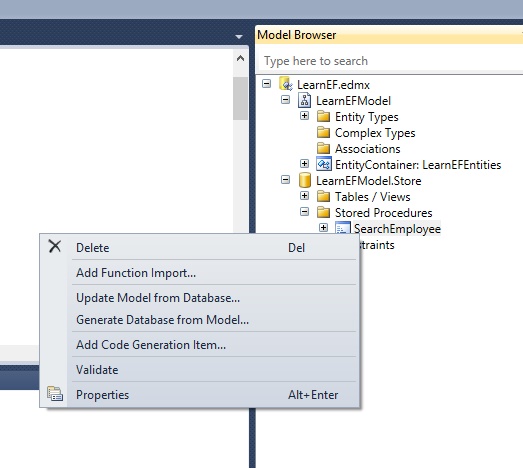523x468 pixels.
Task: Click Validate in the context menu
Action: click(x=97, y=370)
